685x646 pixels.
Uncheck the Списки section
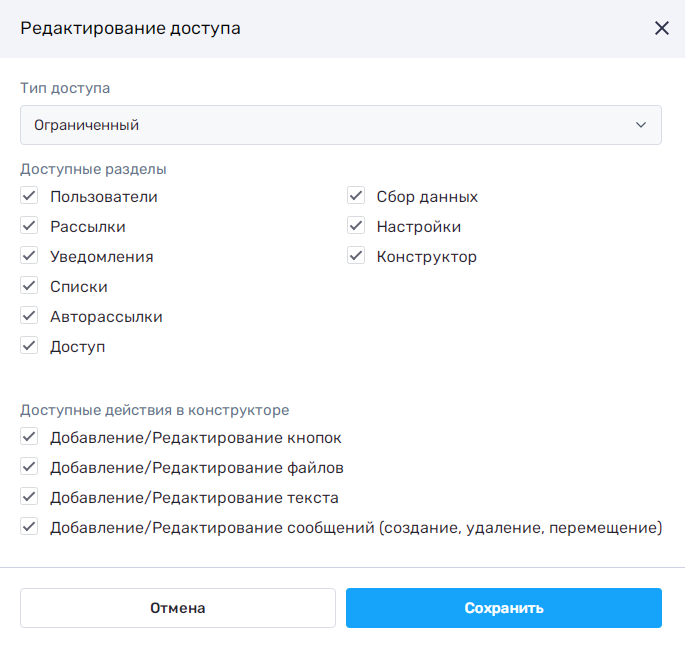[29, 287]
